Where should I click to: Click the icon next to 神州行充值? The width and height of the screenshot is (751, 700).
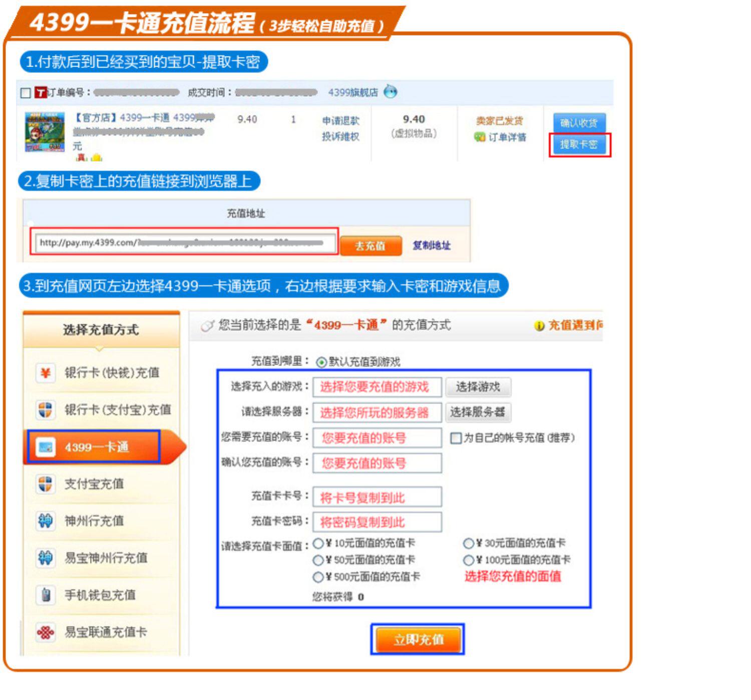point(45,521)
